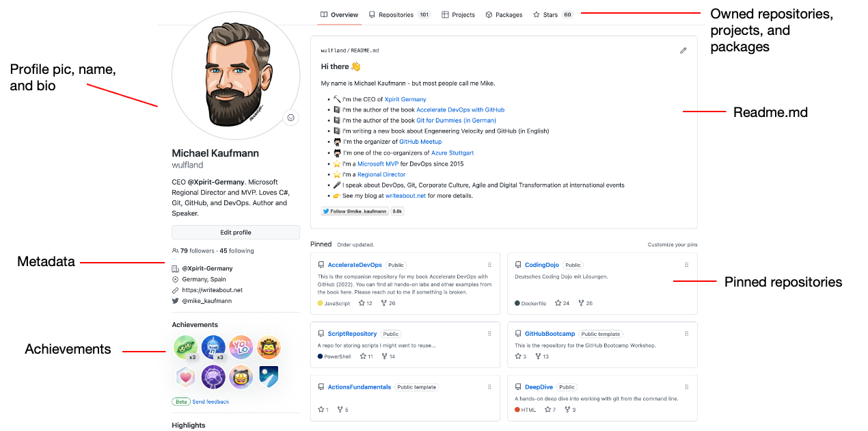Click the Pair Extraordinaire green peas achievement badge
868x431 pixels.
point(185,348)
